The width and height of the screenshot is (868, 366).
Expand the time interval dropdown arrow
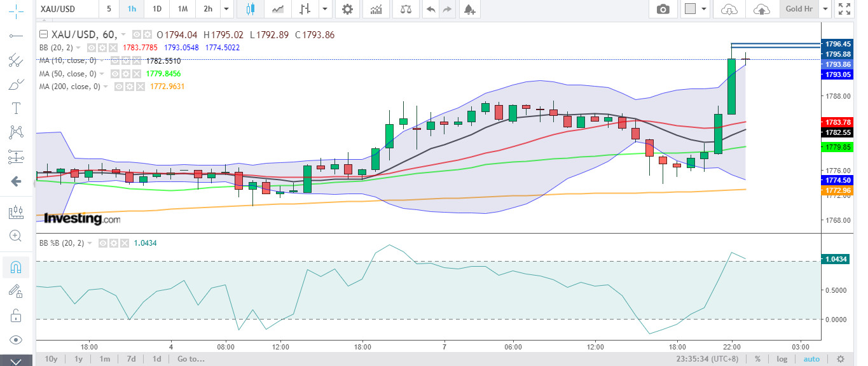coord(227,9)
